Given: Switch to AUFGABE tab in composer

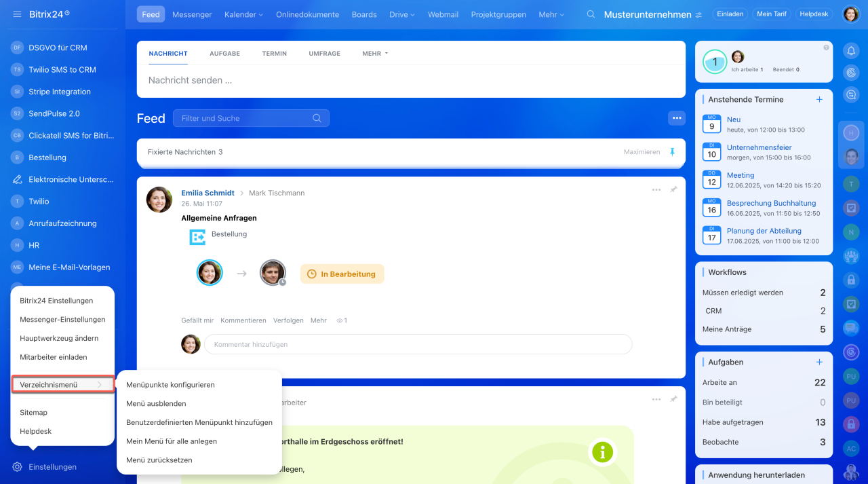Looking at the screenshot, I should tap(224, 54).
